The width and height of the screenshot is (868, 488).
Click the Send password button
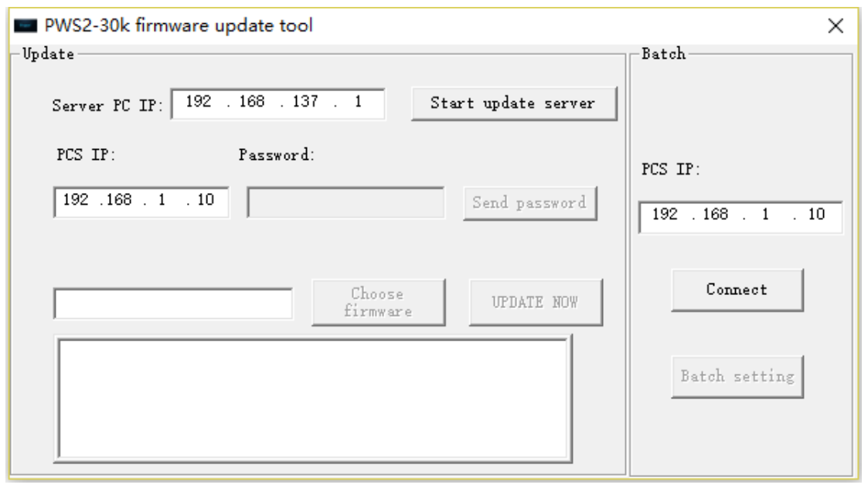click(x=529, y=203)
